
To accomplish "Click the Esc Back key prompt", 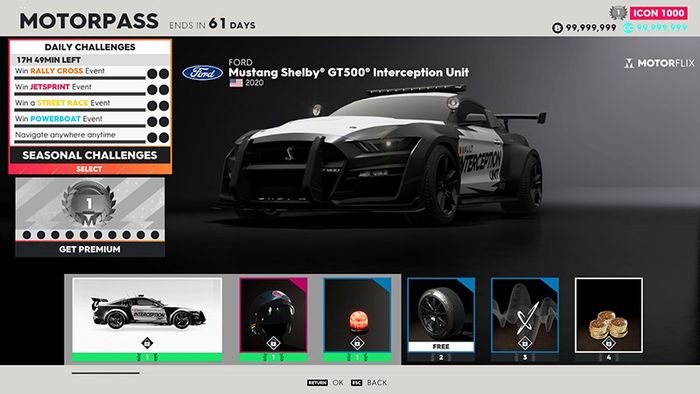I will (x=369, y=382).
